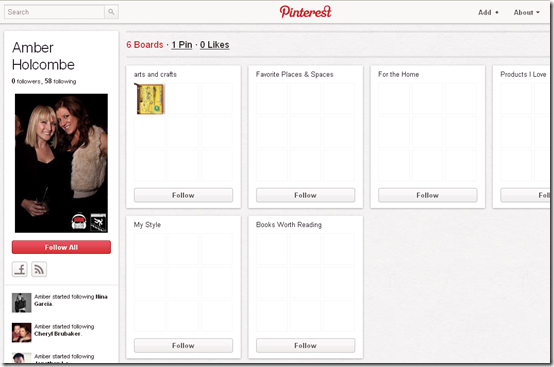Follow the Books Worth Reading board
554x367 pixels.
[x=306, y=345]
